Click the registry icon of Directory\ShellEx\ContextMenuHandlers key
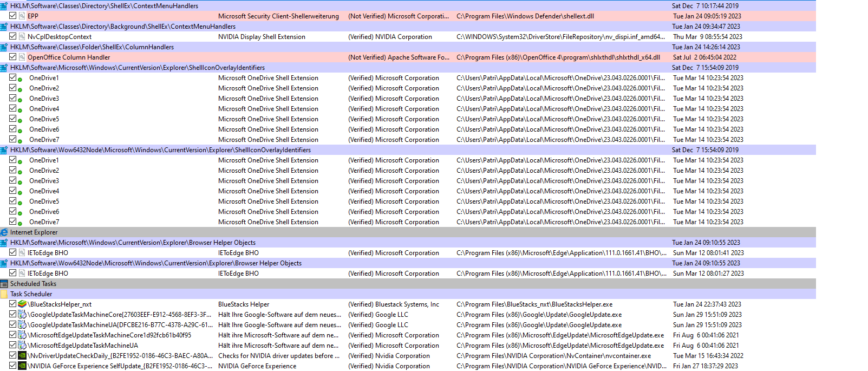This screenshot has width=868, height=371. coord(4,6)
